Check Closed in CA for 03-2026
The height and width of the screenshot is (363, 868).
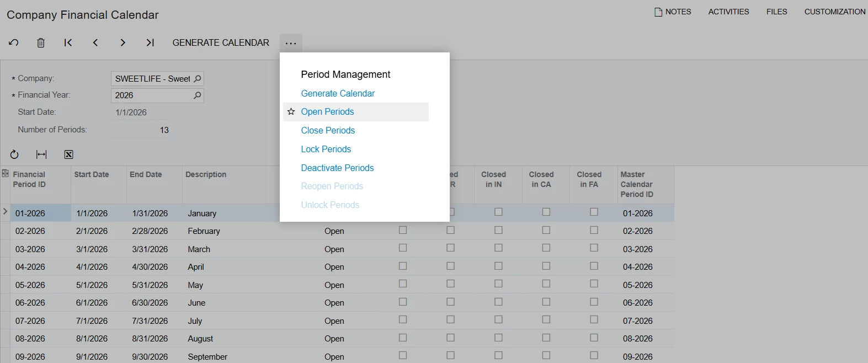(546, 248)
